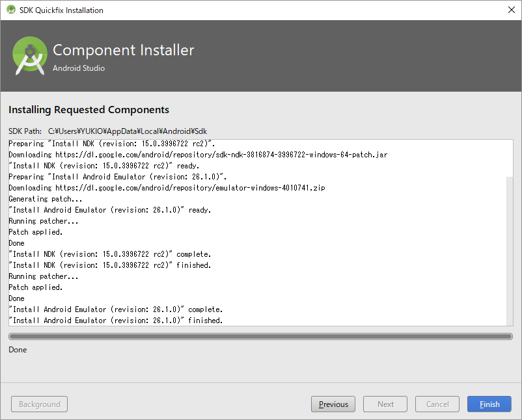Click the "Generating patch..." log line
The image size is (522, 420).
(46, 198)
